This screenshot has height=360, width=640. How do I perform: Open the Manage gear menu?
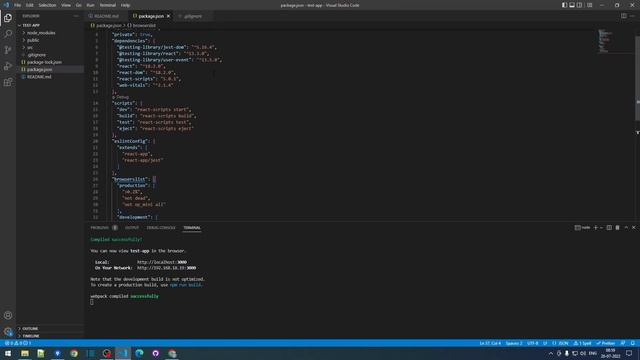(8, 331)
